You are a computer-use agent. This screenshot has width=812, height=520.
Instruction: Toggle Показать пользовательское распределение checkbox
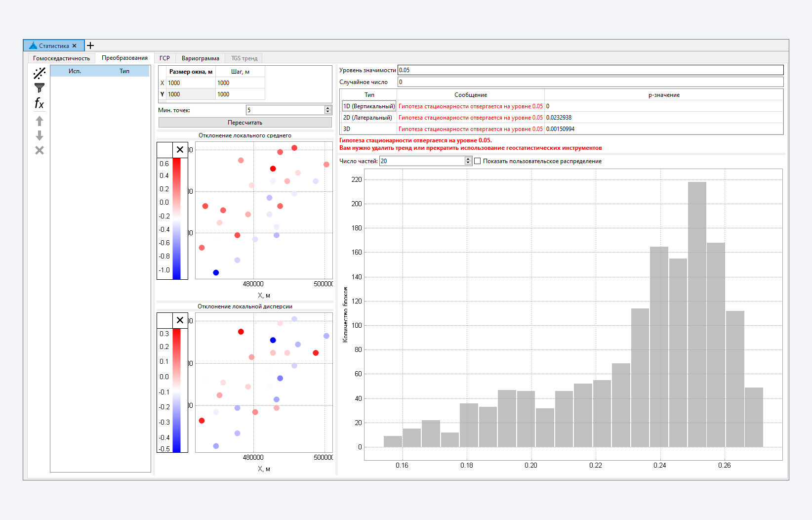[x=478, y=161]
